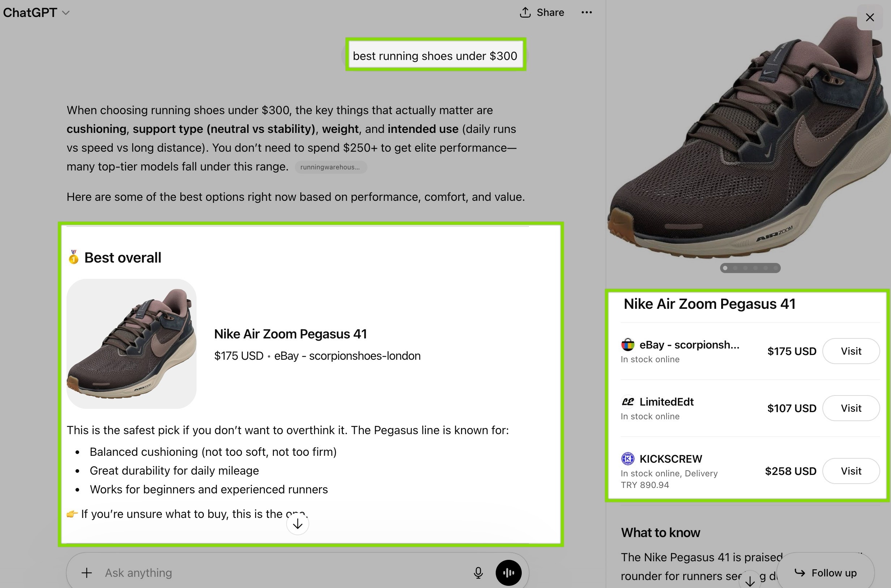The image size is (891, 588).
Task: Open the ChatGPT model selector dropdown
Action: [36, 13]
